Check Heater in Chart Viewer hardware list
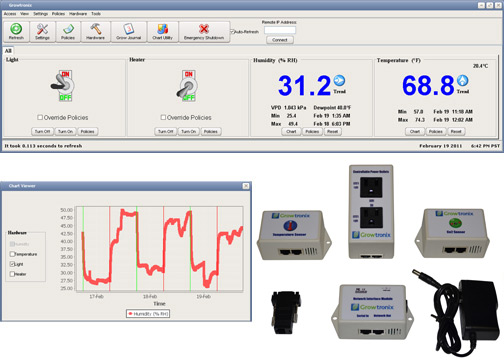This screenshot has height=361, width=504. tap(12, 274)
